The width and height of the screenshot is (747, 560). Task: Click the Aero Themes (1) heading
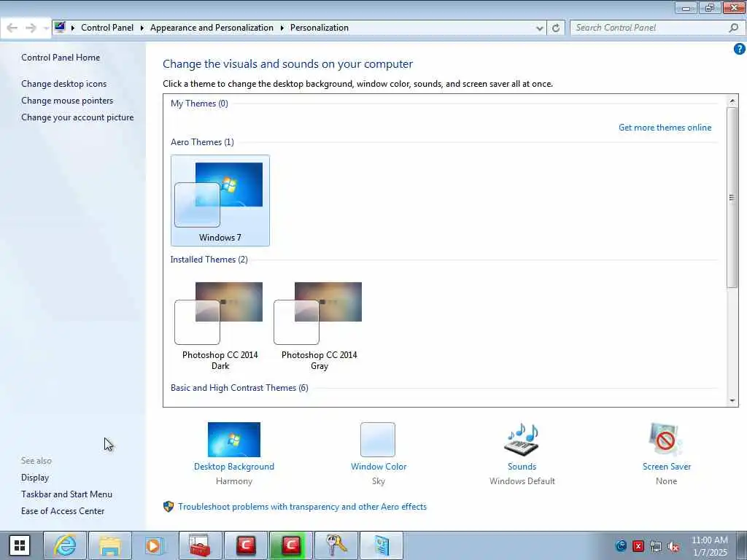pos(202,142)
